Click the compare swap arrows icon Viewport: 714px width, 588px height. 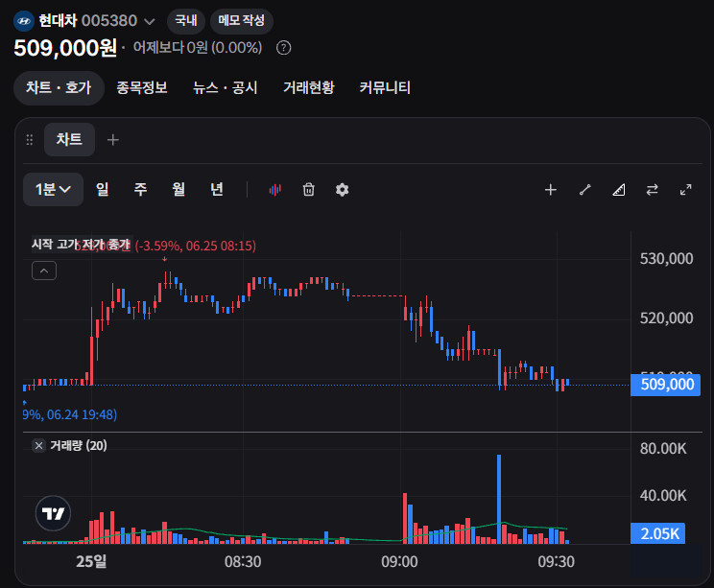point(652,190)
